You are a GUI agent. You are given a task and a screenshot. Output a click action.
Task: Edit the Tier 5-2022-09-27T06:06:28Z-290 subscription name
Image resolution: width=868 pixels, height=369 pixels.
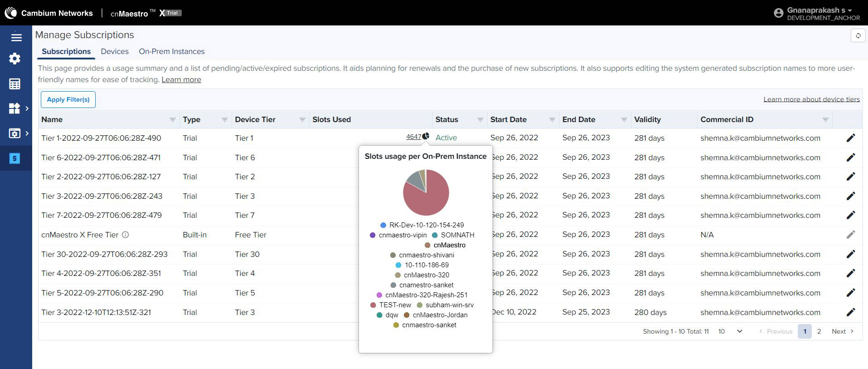point(851,293)
